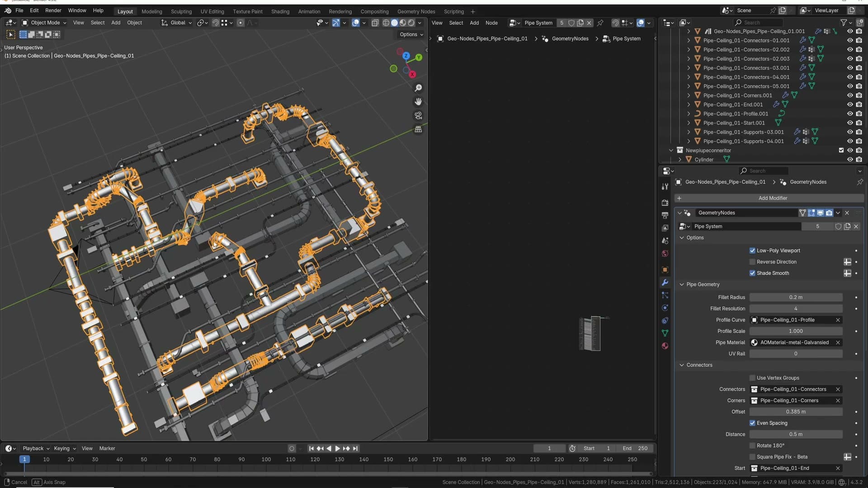The height and width of the screenshot is (488, 868).
Task: Open the Render properties tab
Action: [x=665, y=203]
